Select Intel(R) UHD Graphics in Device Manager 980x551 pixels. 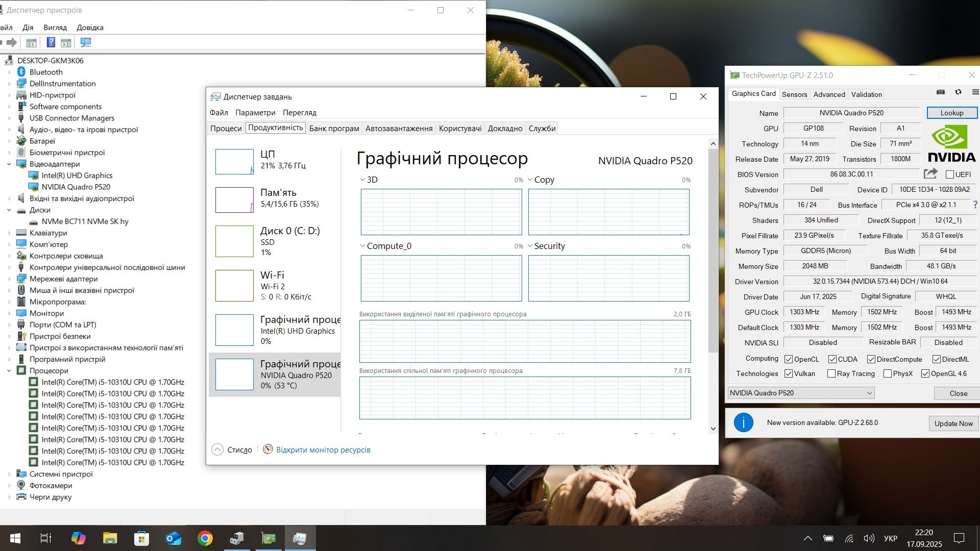click(77, 176)
